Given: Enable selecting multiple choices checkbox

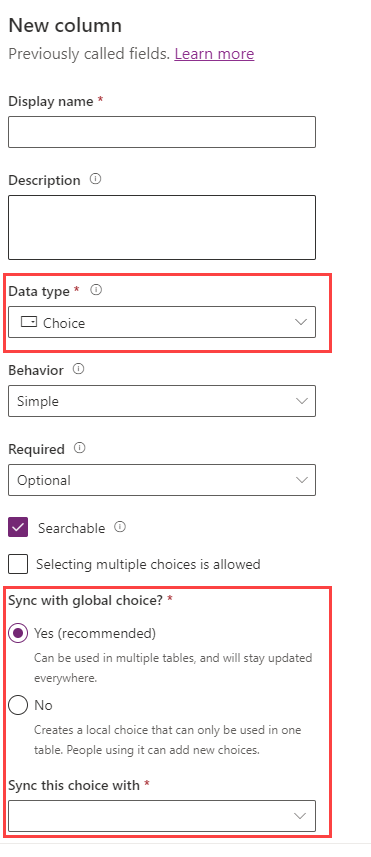Looking at the screenshot, I should (x=18, y=563).
